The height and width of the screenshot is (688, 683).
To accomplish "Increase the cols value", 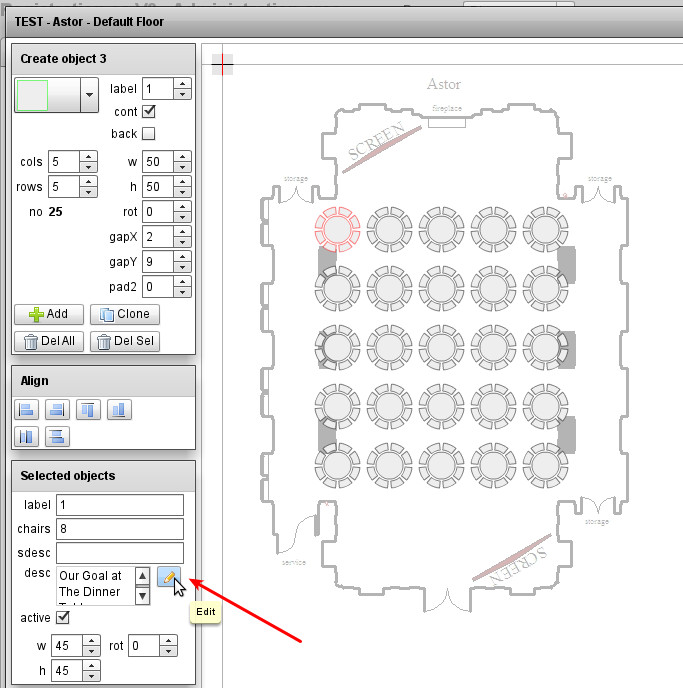I will (x=89, y=156).
